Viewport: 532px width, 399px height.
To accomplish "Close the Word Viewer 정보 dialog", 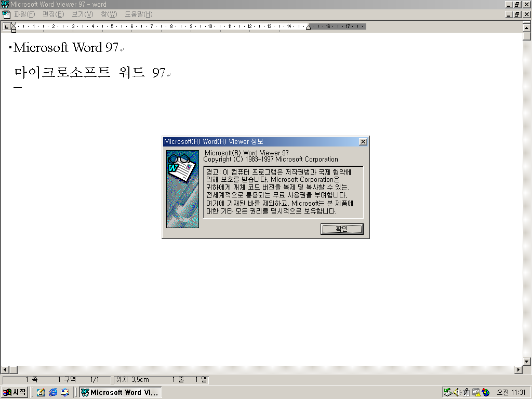I will click(363, 141).
